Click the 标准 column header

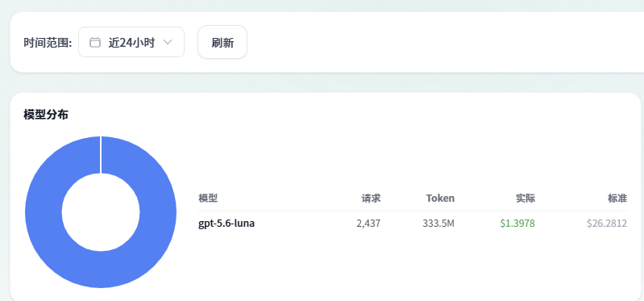pos(617,199)
